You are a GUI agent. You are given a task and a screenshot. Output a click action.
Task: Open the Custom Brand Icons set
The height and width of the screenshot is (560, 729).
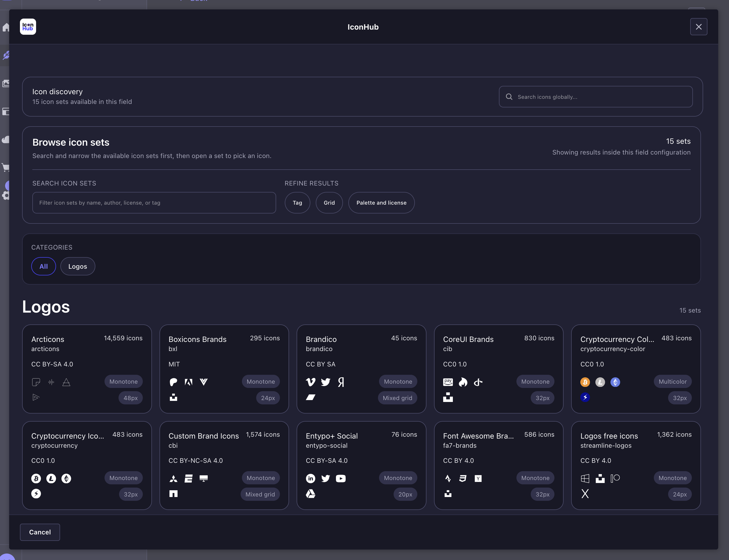(x=224, y=465)
